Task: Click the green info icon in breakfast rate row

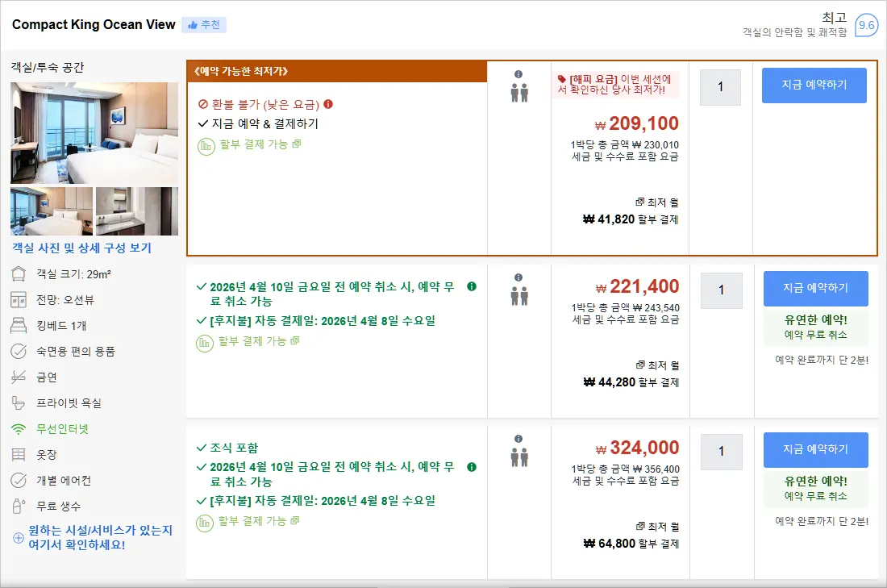Action: (x=471, y=467)
